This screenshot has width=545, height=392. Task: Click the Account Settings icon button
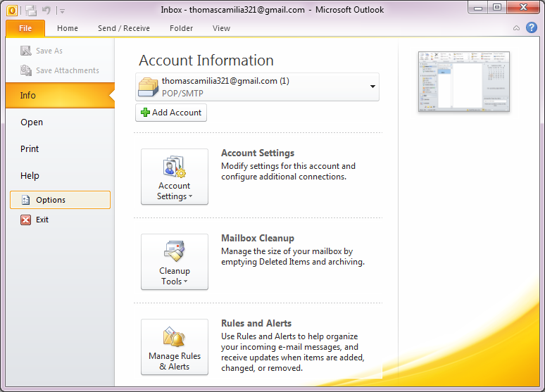click(175, 177)
